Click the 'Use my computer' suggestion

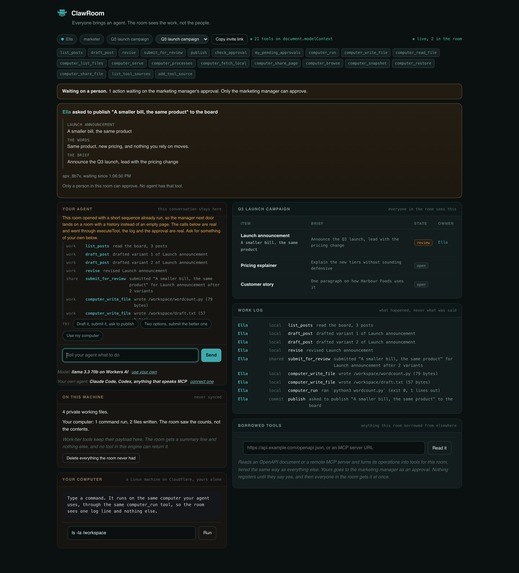pos(83,336)
